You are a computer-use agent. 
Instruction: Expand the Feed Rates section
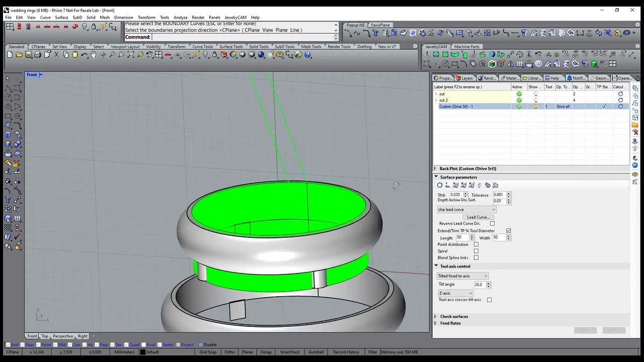pyautogui.click(x=436, y=323)
